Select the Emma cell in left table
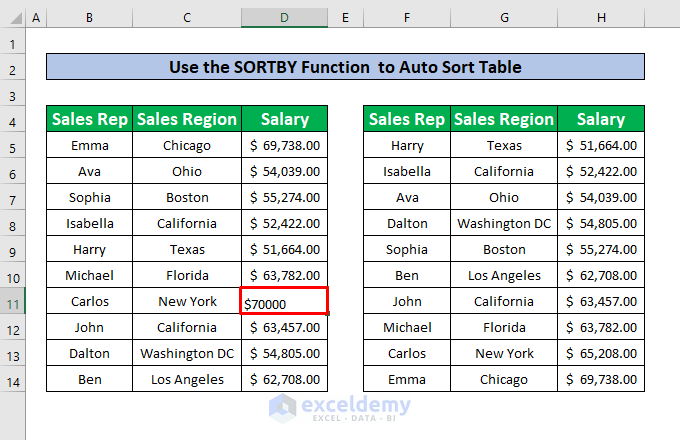 90,146
